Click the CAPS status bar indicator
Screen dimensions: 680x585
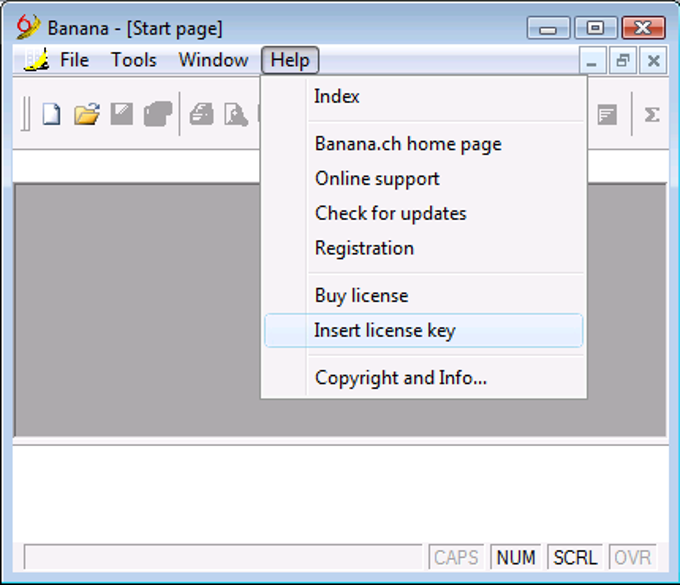pyautogui.click(x=456, y=557)
